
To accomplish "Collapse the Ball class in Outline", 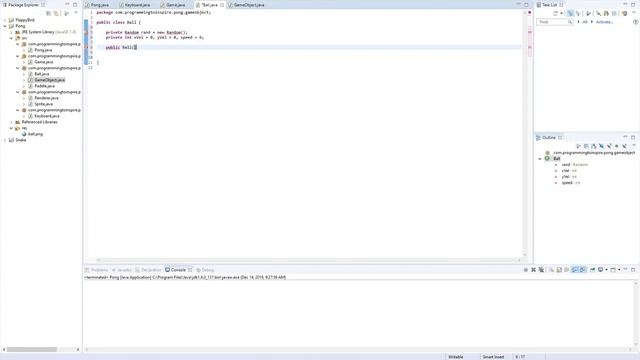I will click(540, 159).
